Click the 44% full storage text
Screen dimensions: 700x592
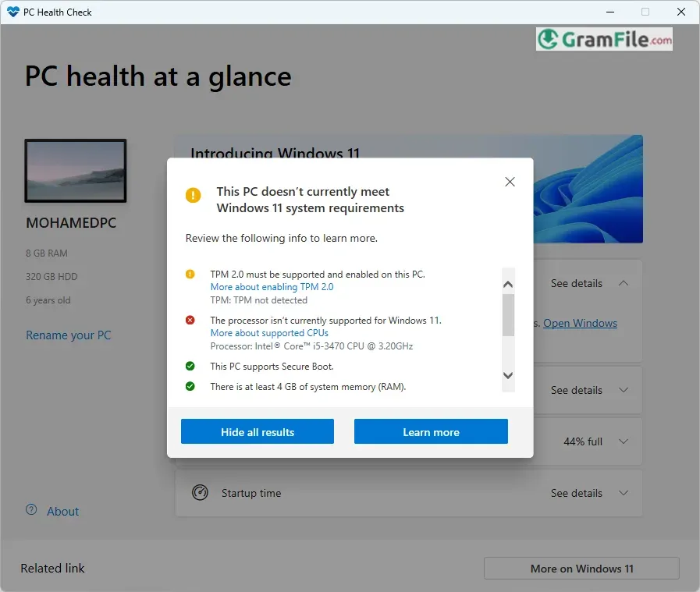583,441
